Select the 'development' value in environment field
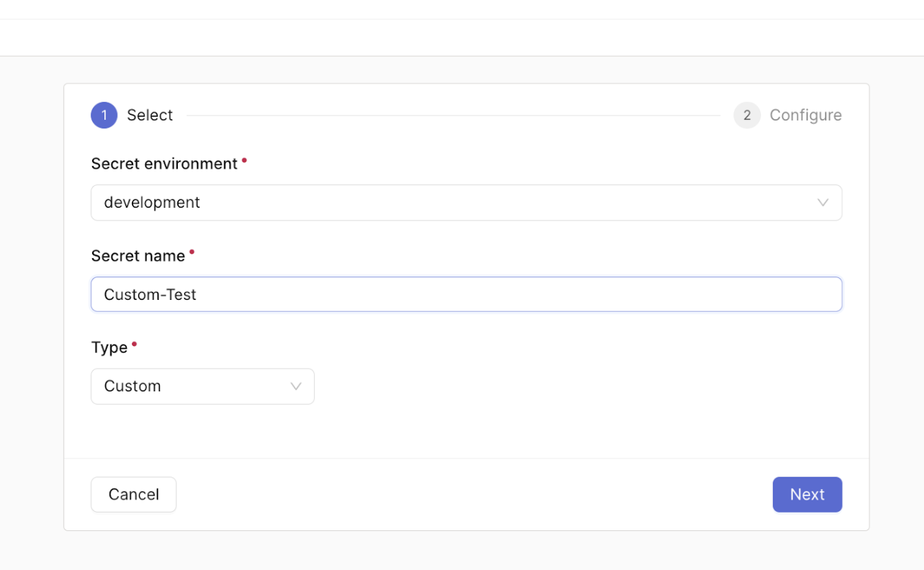The image size is (924, 570). [152, 203]
